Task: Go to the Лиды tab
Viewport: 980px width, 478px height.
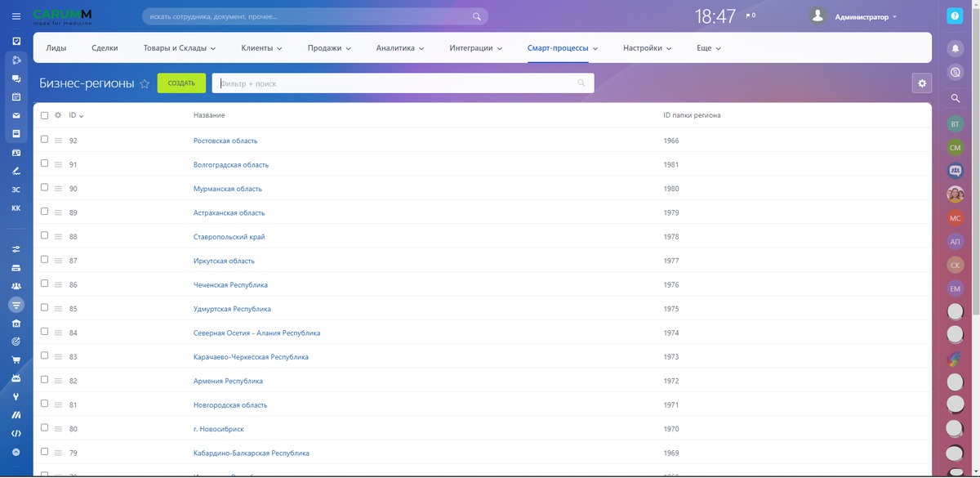Action: click(x=56, y=48)
